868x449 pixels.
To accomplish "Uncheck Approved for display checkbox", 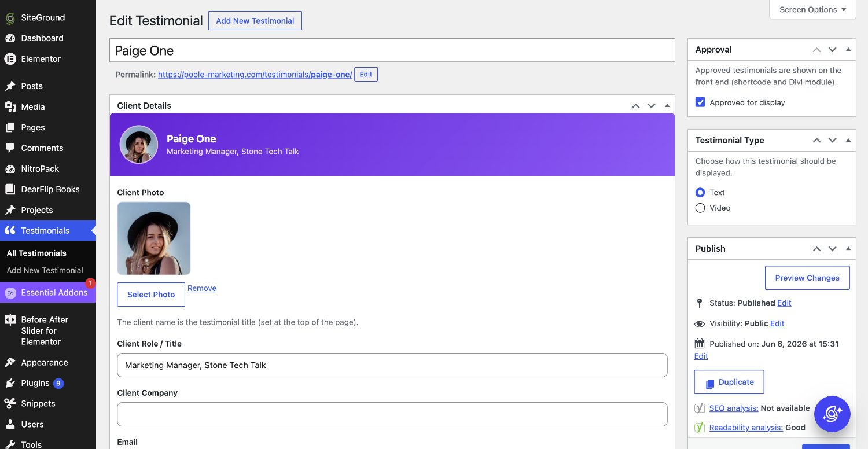I will (x=700, y=102).
